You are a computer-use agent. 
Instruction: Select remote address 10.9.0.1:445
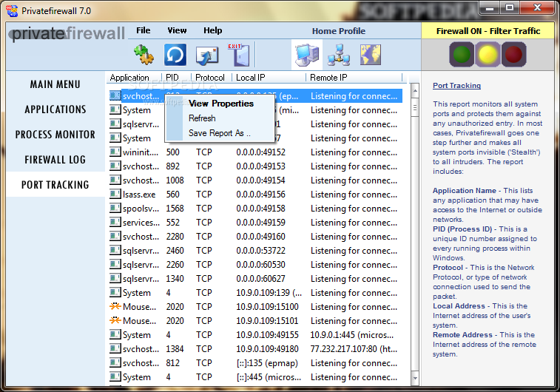coord(352,335)
